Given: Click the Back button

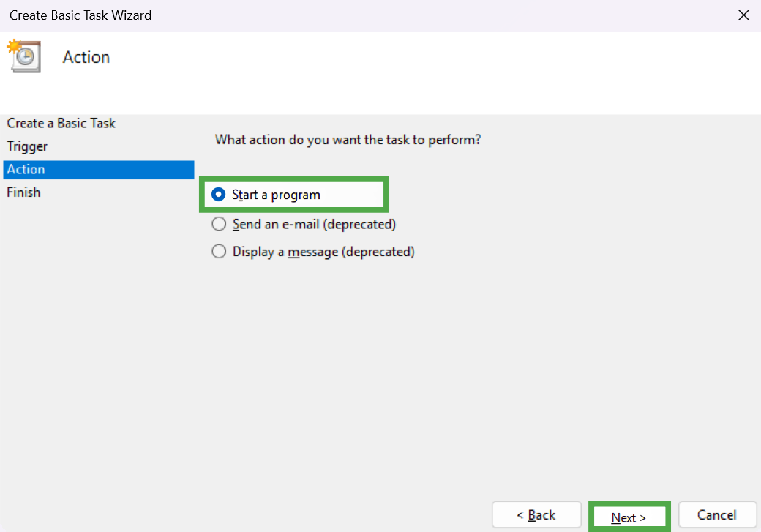Looking at the screenshot, I should (x=536, y=514).
